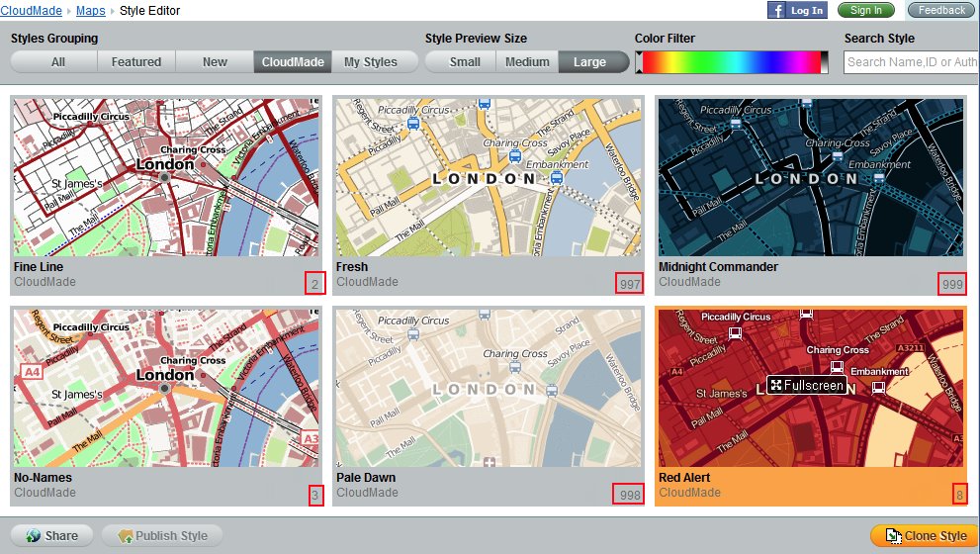
Task: Click CloudMade author under Fine Line
Action: [x=45, y=282]
